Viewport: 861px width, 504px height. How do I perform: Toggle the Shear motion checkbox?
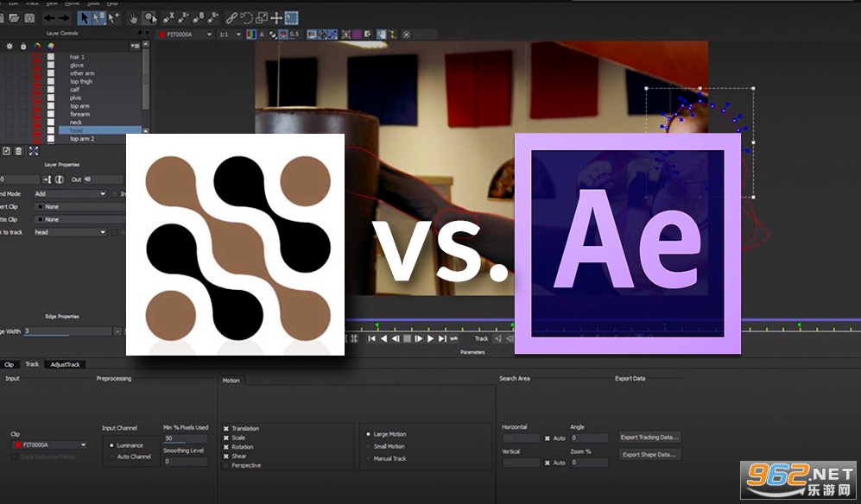point(225,457)
